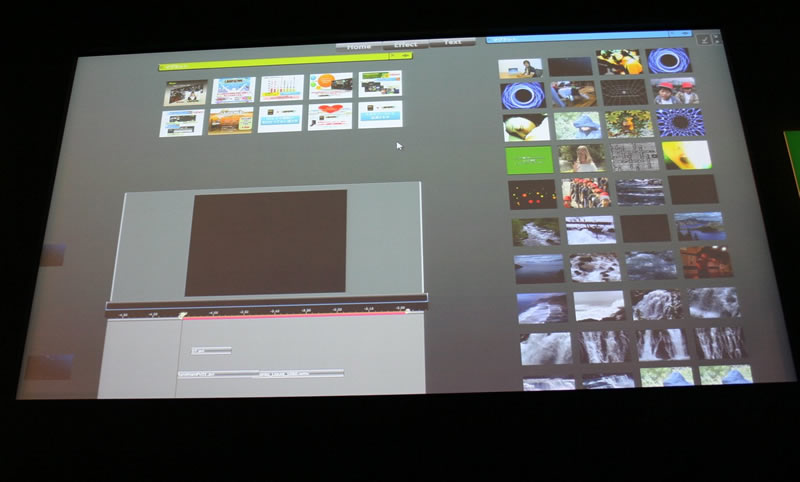Pick the orange fruit and leaves thumbnail
800x482 pixels.
(629, 124)
